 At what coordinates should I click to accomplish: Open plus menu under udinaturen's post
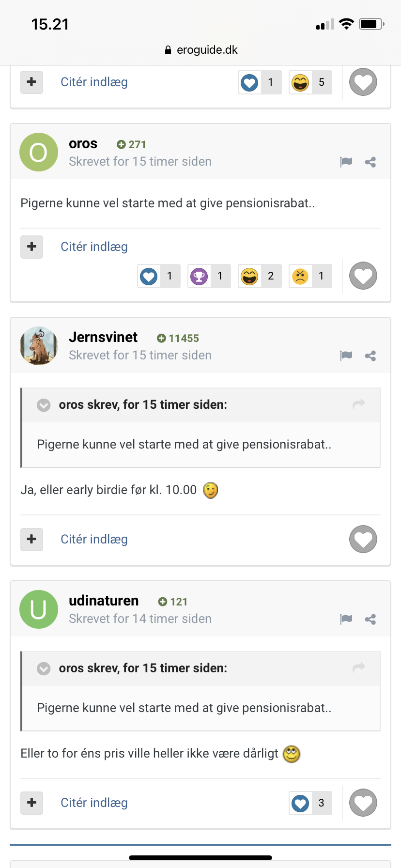(31, 803)
